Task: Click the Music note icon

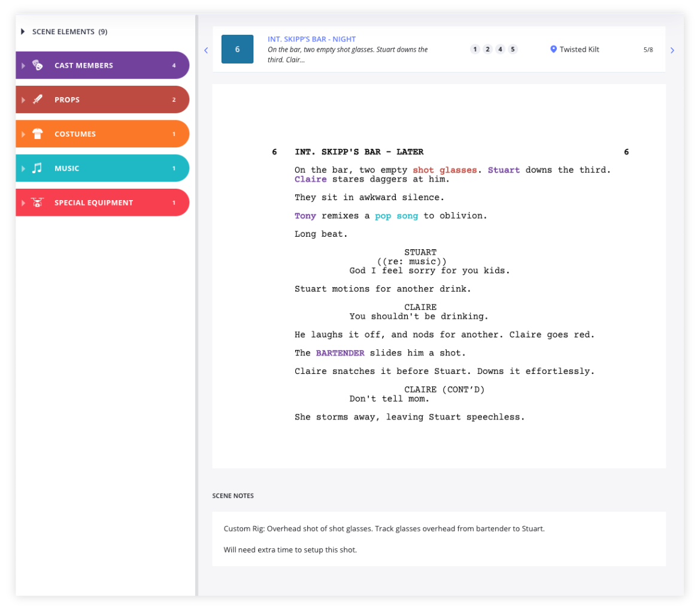Action: pyautogui.click(x=37, y=168)
